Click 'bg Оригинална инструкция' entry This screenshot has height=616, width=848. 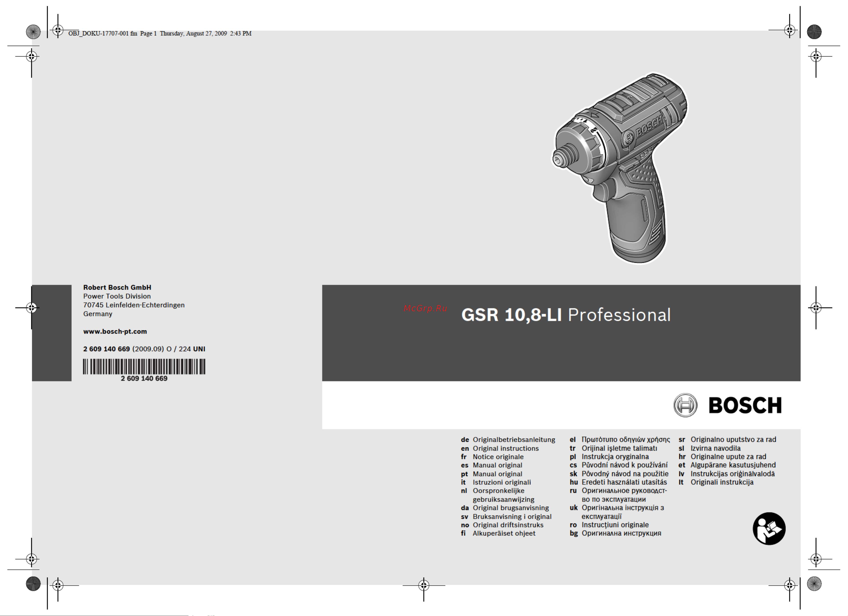coord(615,533)
